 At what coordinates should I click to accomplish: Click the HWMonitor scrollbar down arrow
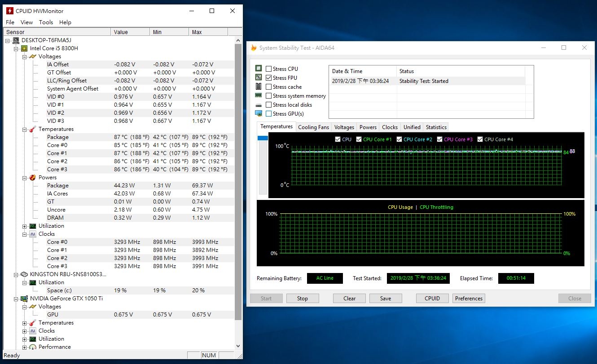238,346
